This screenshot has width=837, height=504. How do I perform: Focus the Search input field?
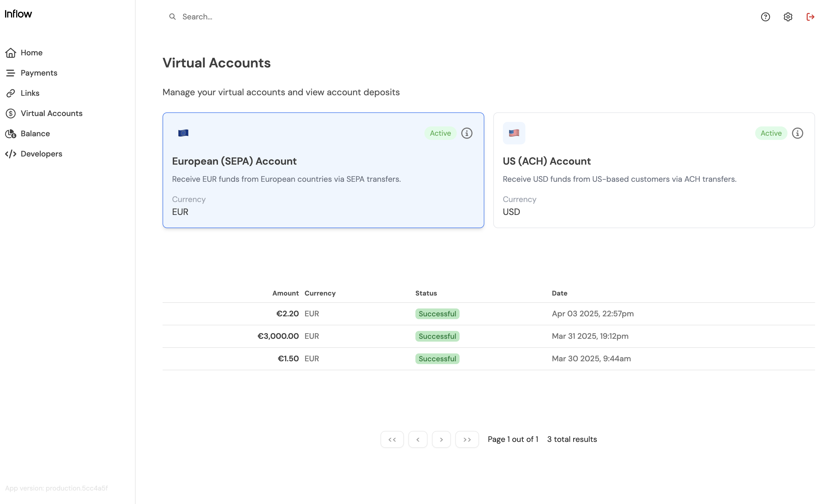click(306, 17)
